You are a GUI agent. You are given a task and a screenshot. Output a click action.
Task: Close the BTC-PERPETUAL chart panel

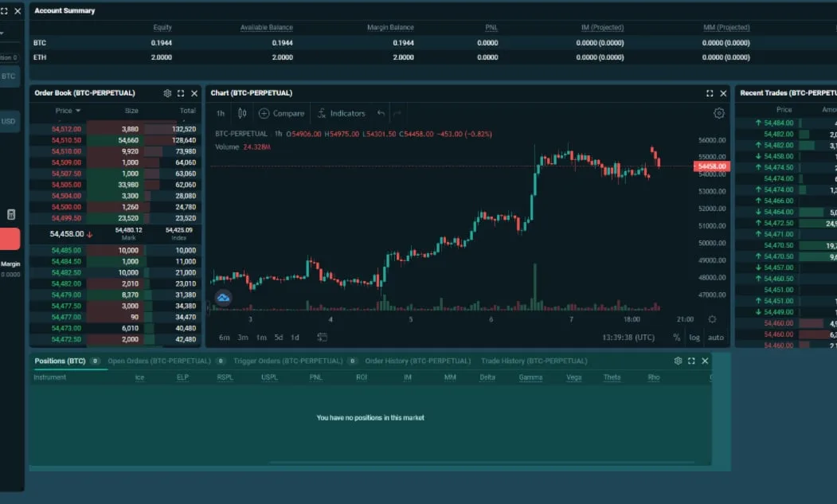pyautogui.click(x=723, y=93)
